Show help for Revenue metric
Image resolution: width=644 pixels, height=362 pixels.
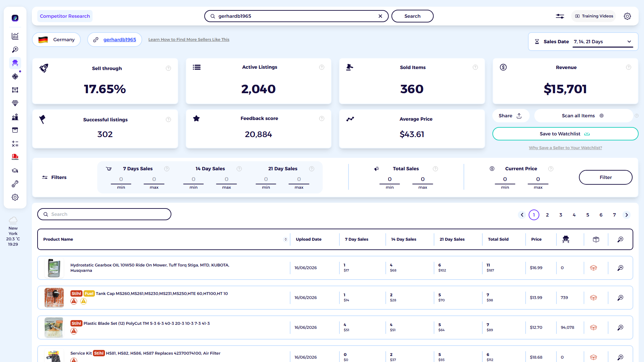pyautogui.click(x=629, y=67)
